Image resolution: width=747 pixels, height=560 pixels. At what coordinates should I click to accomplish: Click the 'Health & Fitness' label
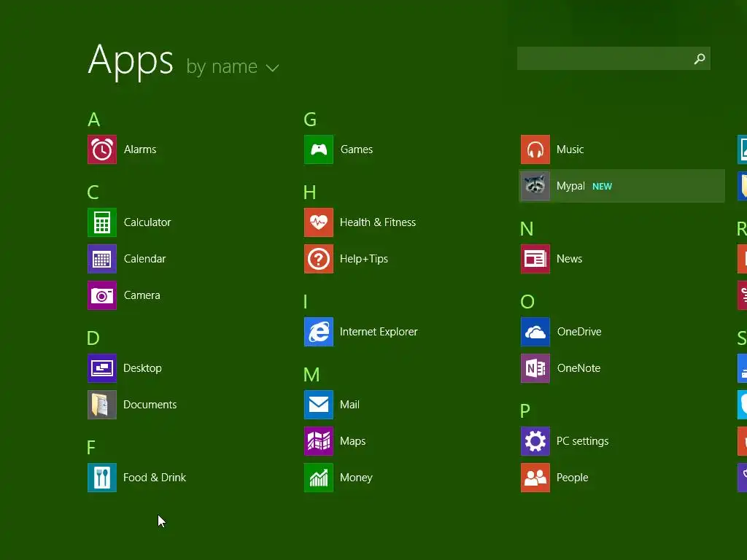click(378, 222)
